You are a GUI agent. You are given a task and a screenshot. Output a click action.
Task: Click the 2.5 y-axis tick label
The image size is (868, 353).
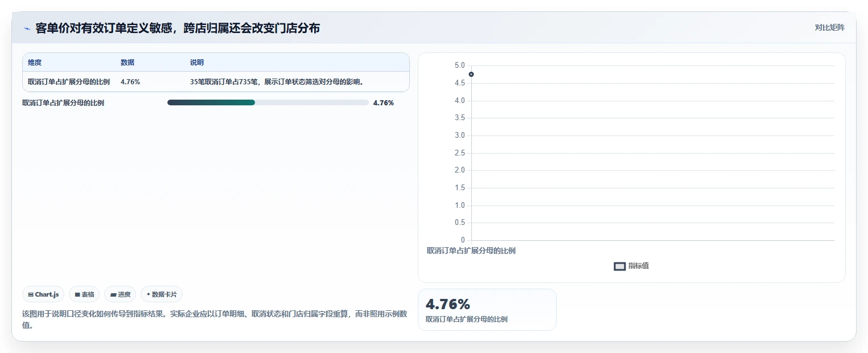[460, 153]
